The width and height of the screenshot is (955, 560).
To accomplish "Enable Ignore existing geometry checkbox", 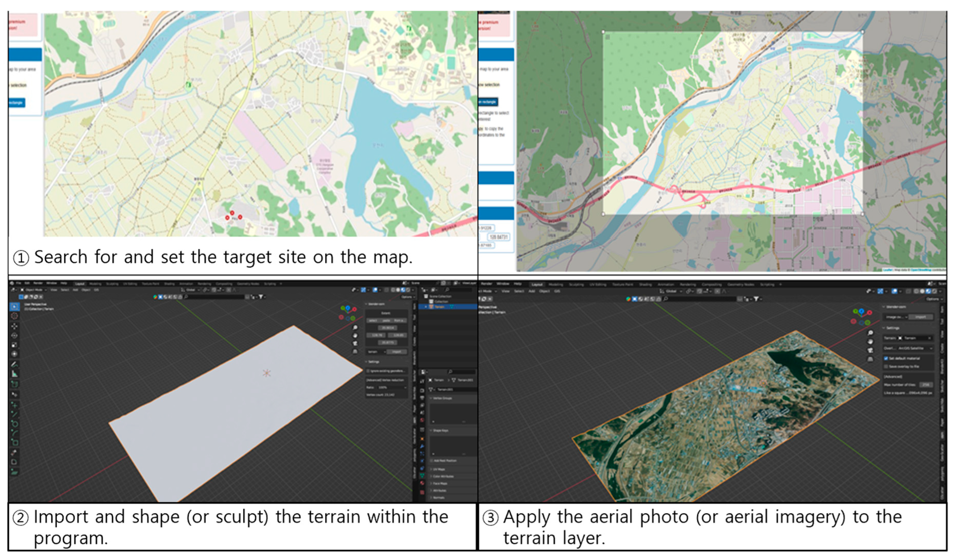I will pos(368,371).
